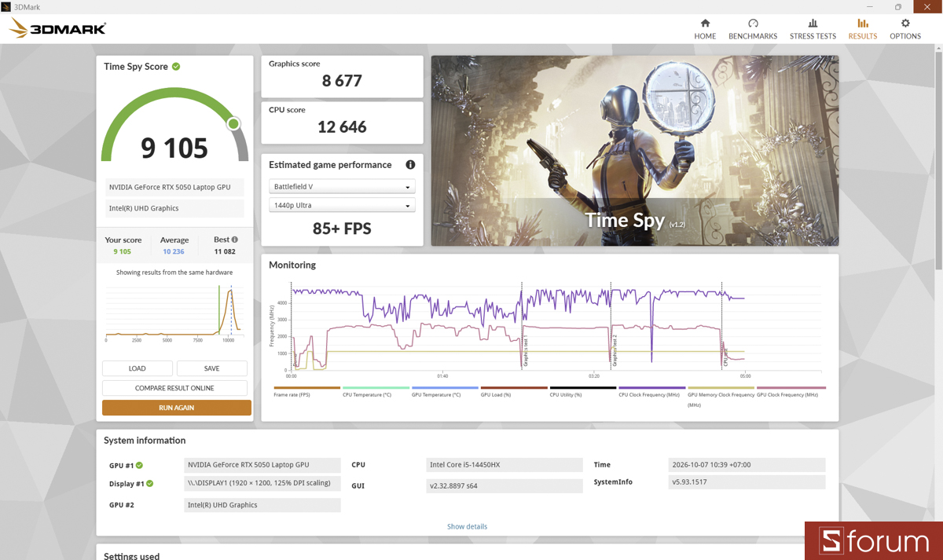Click the Display #1 green check icon

149,484
